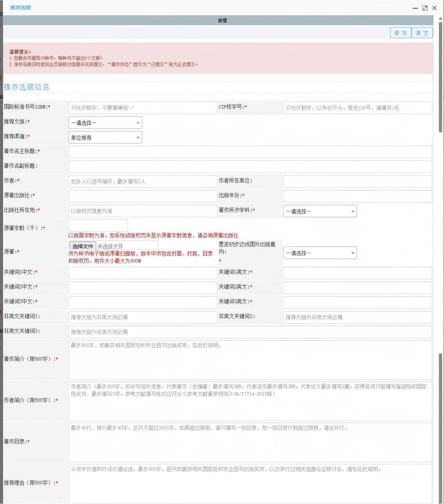
Task: Maximize the 推荐选题 dialog window
Action: 425,8
